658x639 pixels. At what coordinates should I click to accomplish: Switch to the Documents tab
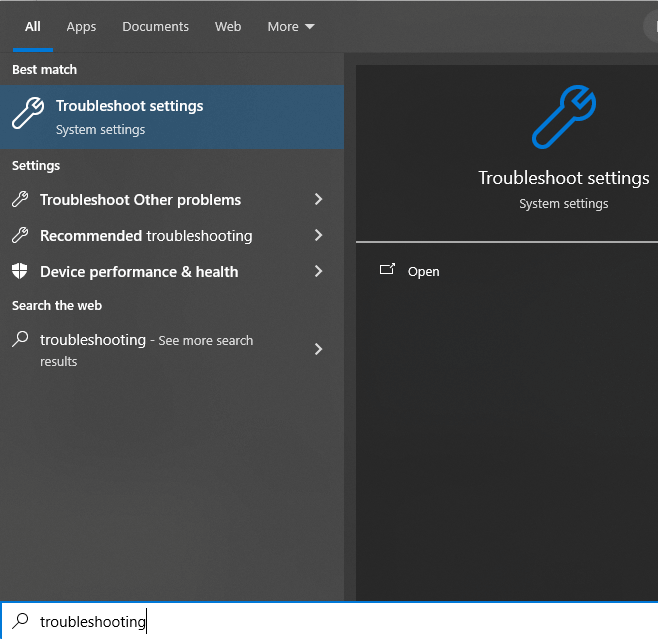click(x=155, y=27)
